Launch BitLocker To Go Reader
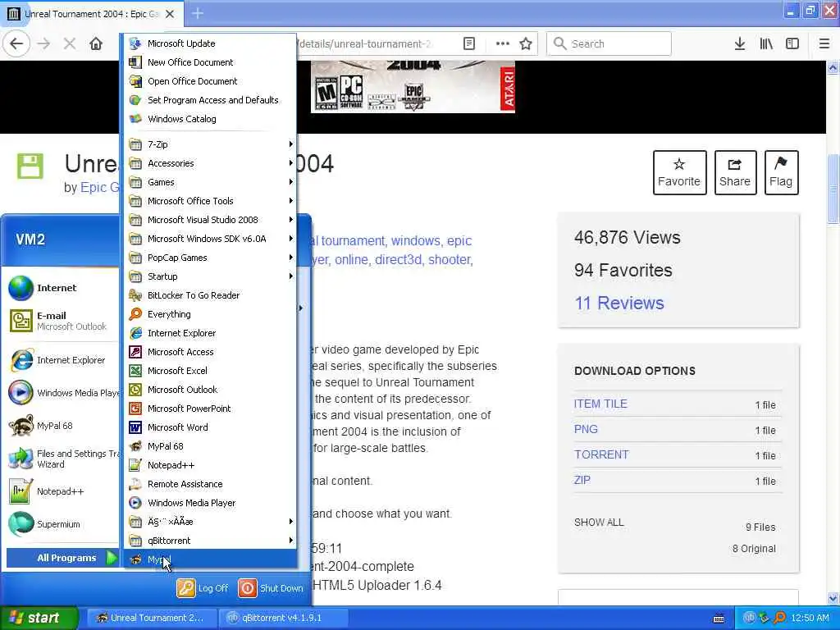 (210, 295)
